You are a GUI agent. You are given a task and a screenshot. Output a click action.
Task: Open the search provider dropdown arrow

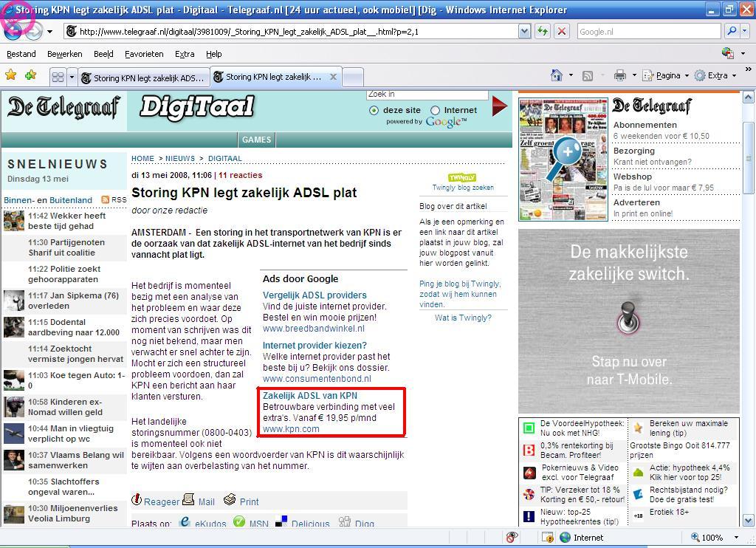pos(744,31)
